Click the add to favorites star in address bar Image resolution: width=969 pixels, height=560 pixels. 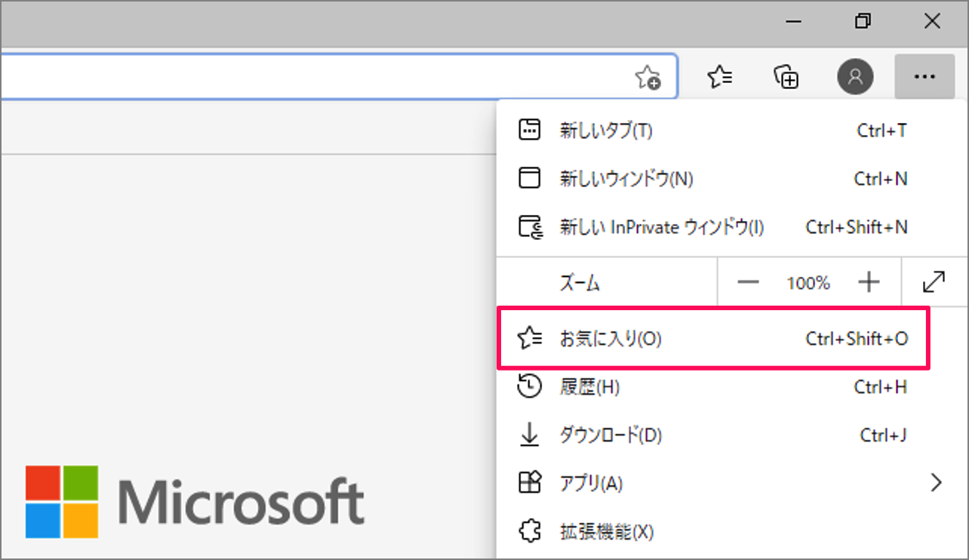[x=649, y=76]
